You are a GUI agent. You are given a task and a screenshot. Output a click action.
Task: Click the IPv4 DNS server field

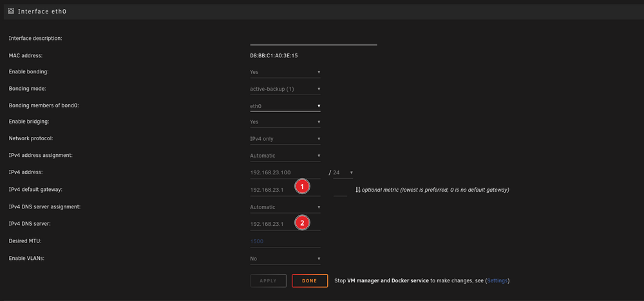coord(285,224)
